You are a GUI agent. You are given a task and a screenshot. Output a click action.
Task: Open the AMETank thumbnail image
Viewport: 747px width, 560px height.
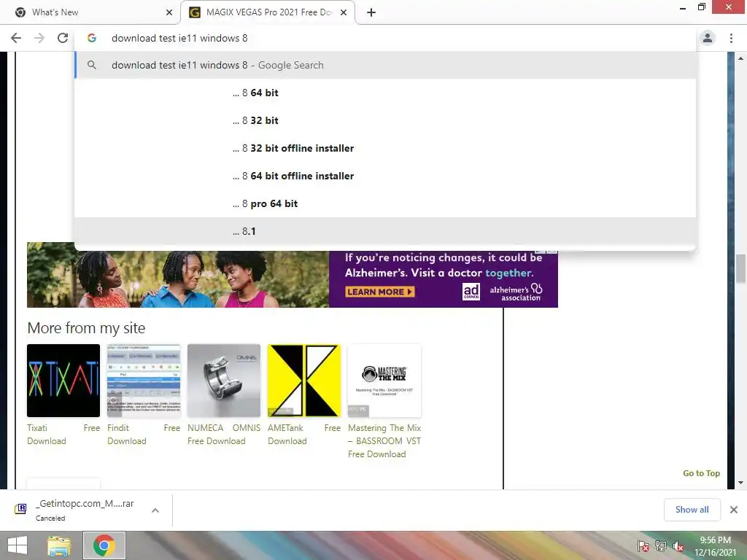(304, 381)
